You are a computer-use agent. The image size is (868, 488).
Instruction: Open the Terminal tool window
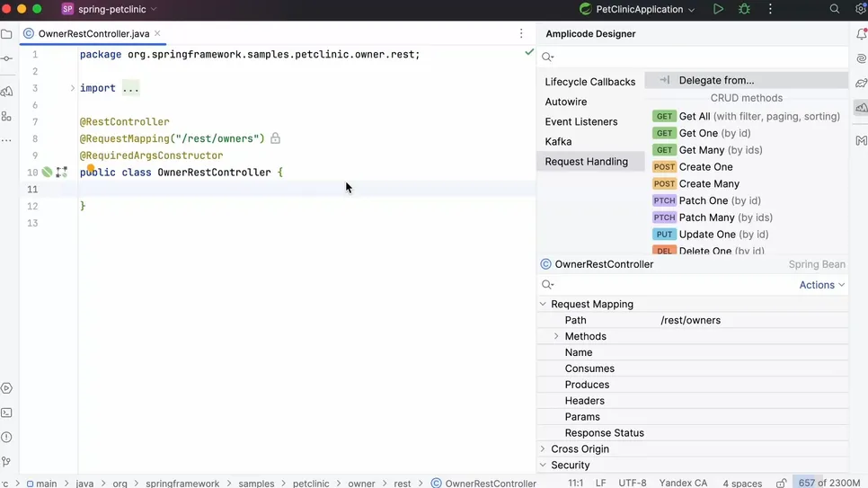pos(6,413)
